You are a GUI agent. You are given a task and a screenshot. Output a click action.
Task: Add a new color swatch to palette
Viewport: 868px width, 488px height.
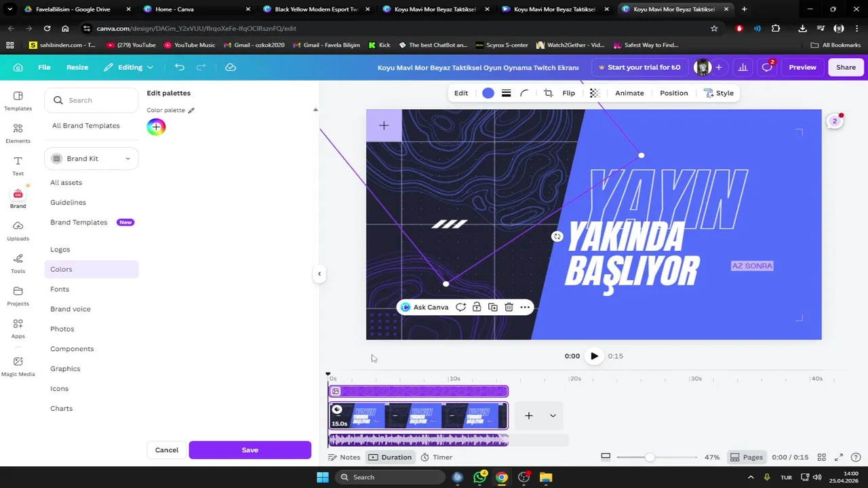pos(156,127)
